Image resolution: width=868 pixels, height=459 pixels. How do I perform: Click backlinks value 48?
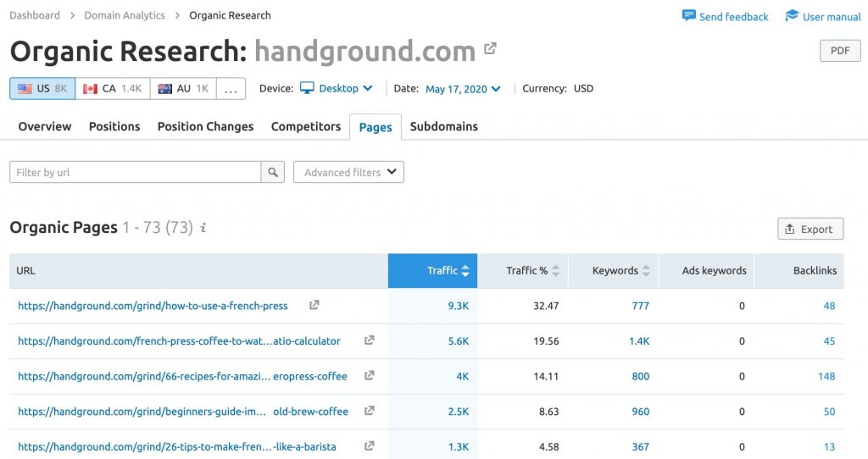pyautogui.click(x=829, y=306)
